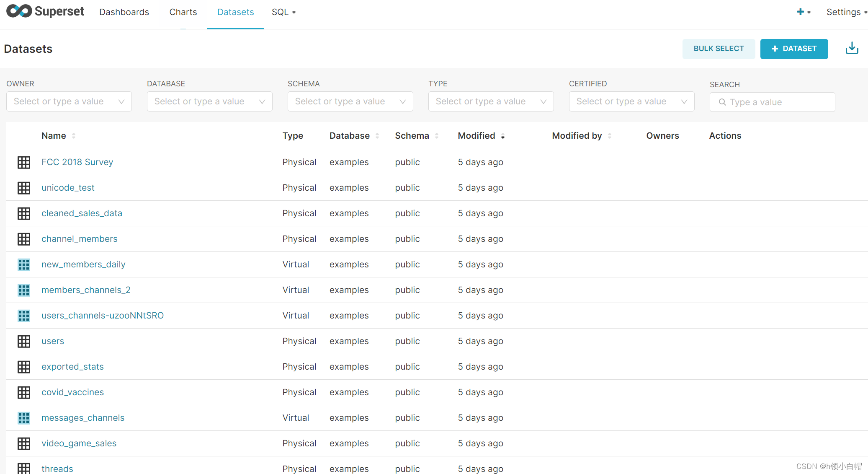
Task: Click the + Dataset button
Action: [794, 49]
